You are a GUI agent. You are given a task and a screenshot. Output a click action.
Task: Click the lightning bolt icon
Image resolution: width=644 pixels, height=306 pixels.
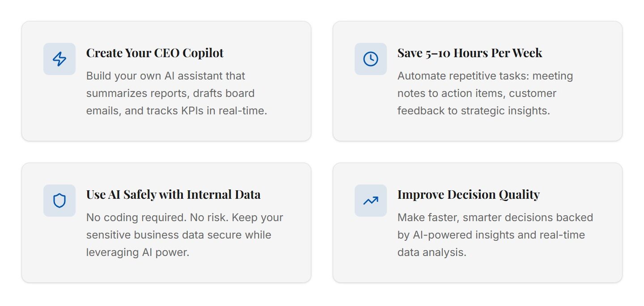[x=59, y=59]
